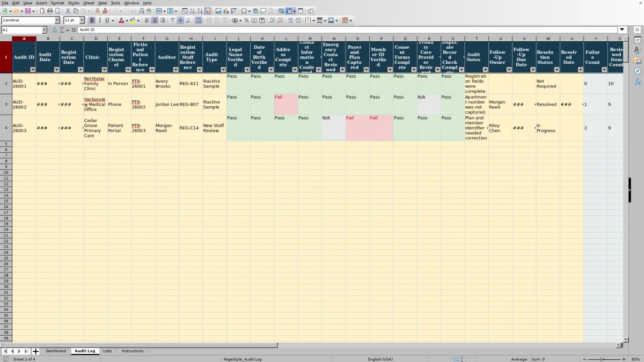Open the Function Wizard fx icon
Image resolution: width=644 pixels, height=362 pixels.
point(54,30)
